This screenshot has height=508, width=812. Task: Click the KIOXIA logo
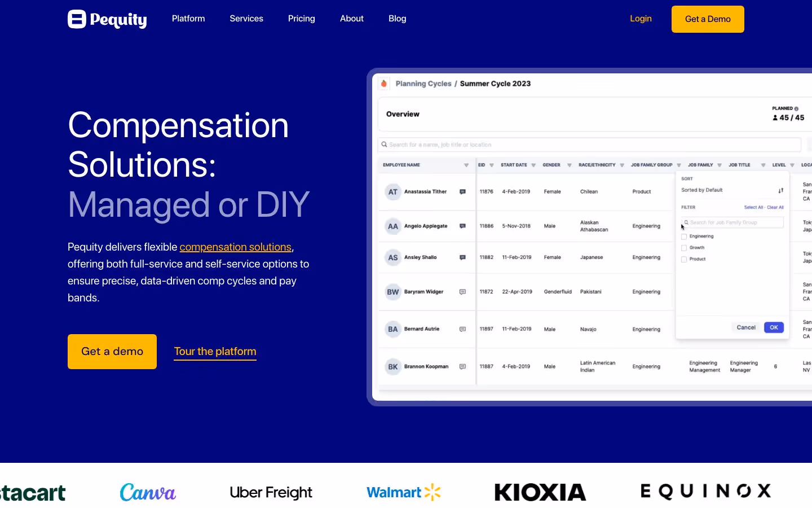pos(540,492)
